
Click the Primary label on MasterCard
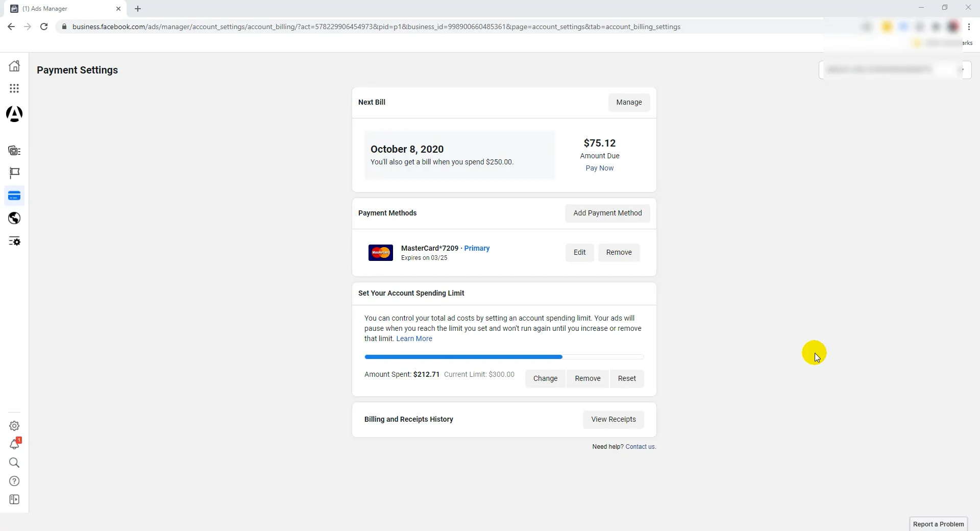(x=477, y=249)
